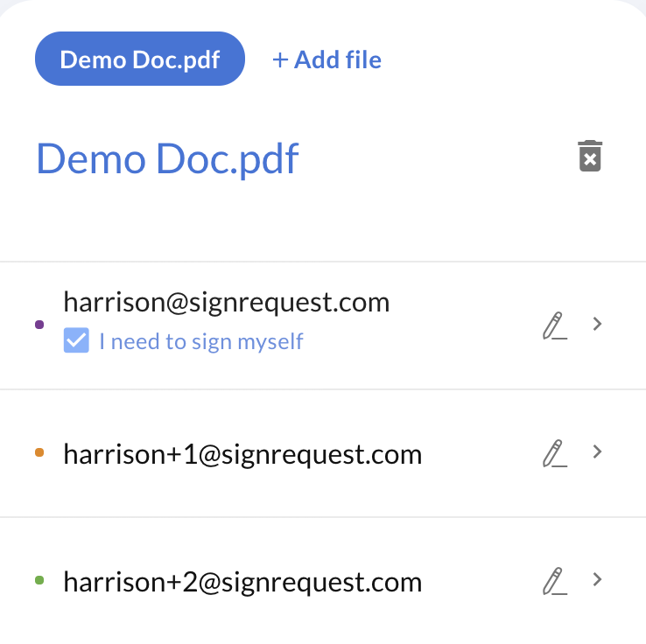Select the harrison+1@signrequest.com email entry

tap(242, 455)
